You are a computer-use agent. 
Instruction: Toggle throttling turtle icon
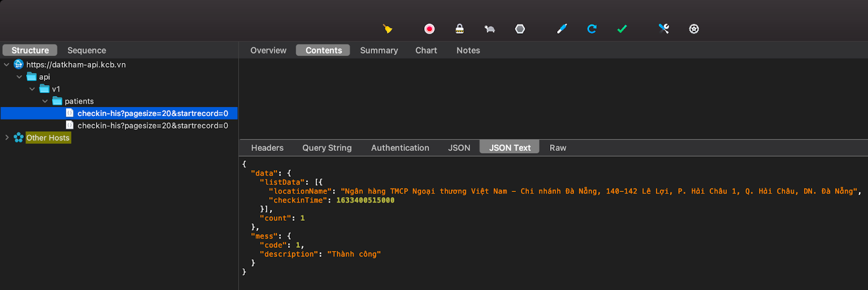(x=489, y=29)
